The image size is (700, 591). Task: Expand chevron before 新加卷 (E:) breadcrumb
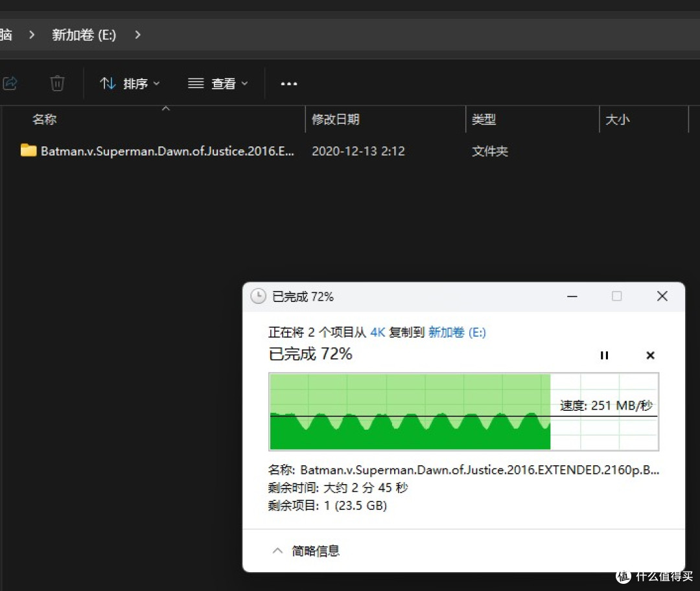[x=32, y=35]
